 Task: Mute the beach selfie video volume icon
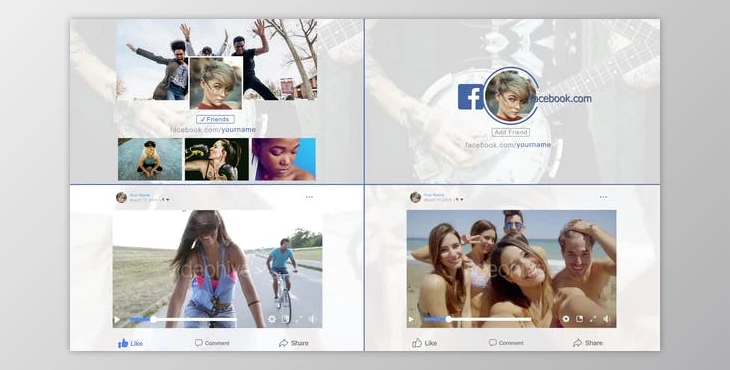pos(607,319)
